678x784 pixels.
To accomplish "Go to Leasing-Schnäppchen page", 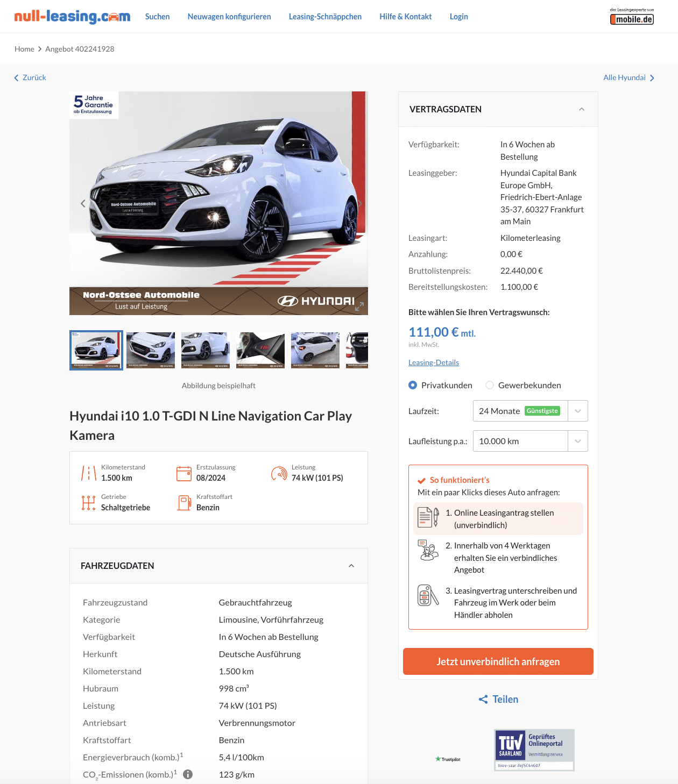I will pyautogui.click(x=325, y=17).
